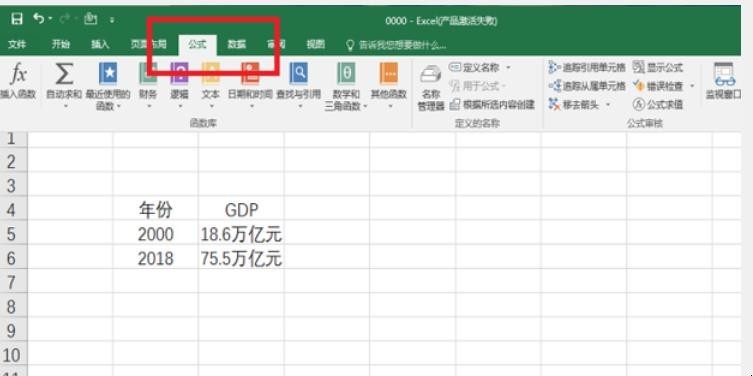
Task: Open the File (文件) tab
Action: (17, 45)
